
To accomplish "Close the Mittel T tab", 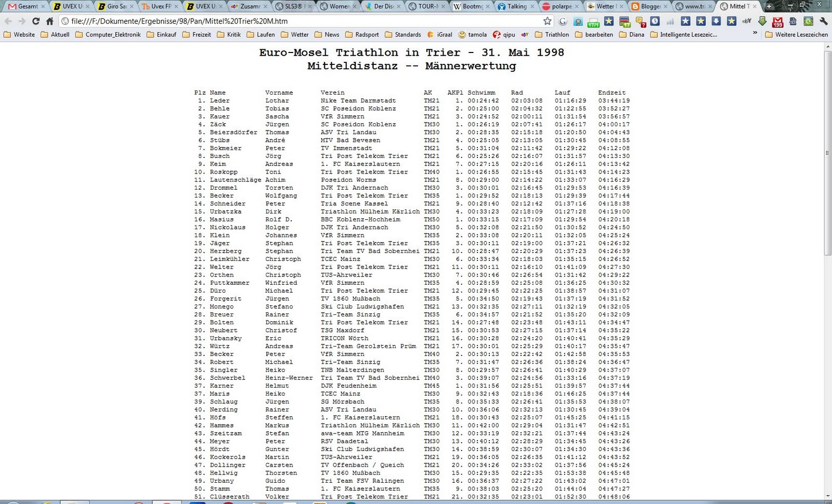I will tap(755, 6).
